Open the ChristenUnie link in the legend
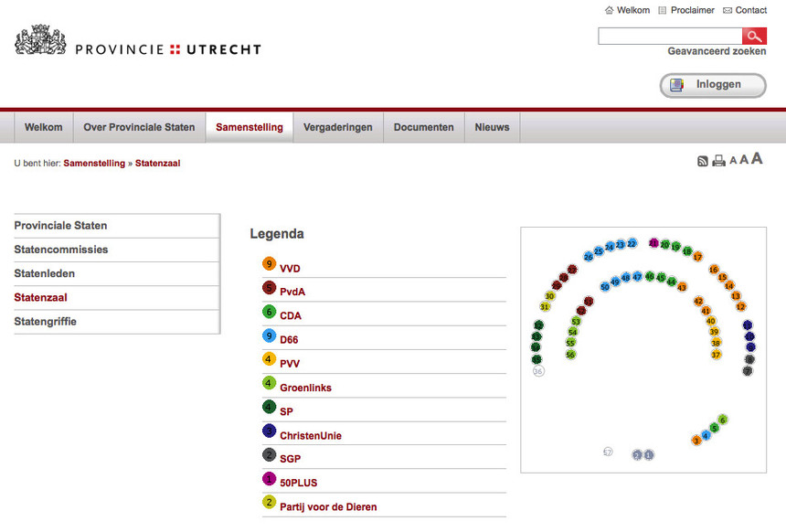Screen dimensions: 786x532 pos(311,436)
